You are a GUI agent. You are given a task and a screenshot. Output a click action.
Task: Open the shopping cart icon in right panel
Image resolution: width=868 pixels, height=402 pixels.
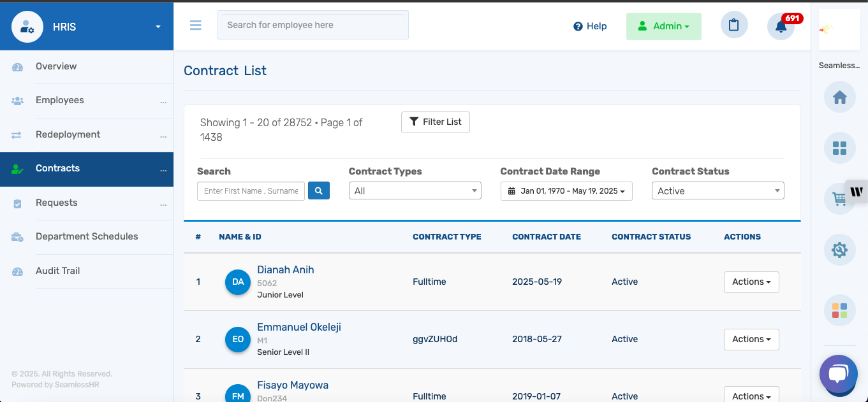tap(838, 199)
